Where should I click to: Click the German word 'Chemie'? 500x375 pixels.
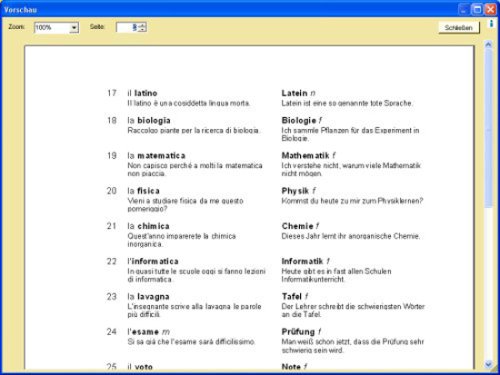(x=297, y=226)
